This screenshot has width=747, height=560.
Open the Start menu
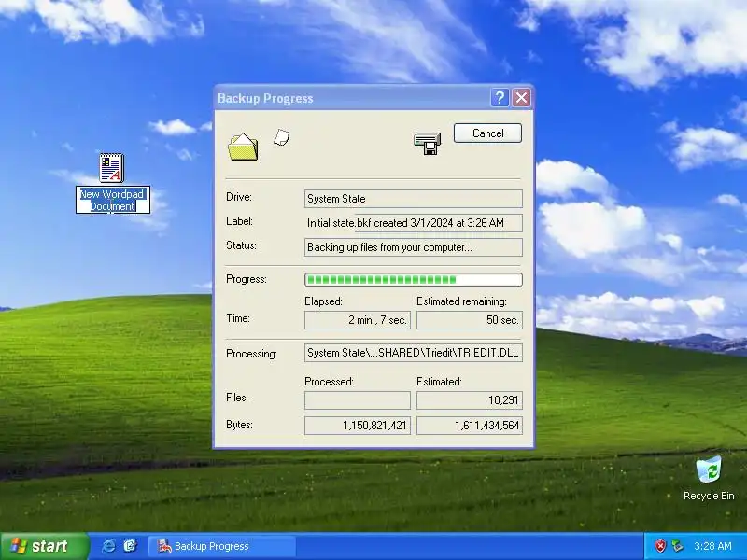pos(44,546)
